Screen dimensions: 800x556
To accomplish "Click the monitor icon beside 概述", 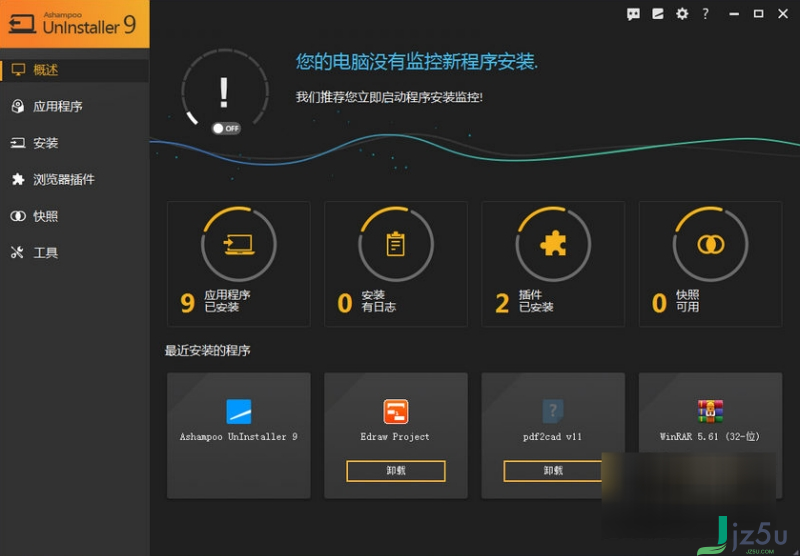I will [18, 70].
